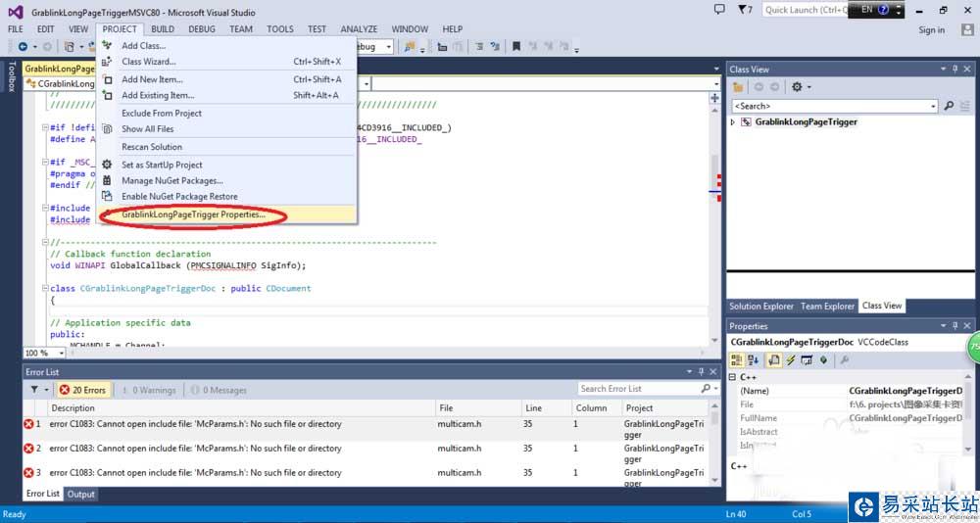The image size is (980, 523).
Task: Select Add New Item menu entry
Action: tap(227, 79)
